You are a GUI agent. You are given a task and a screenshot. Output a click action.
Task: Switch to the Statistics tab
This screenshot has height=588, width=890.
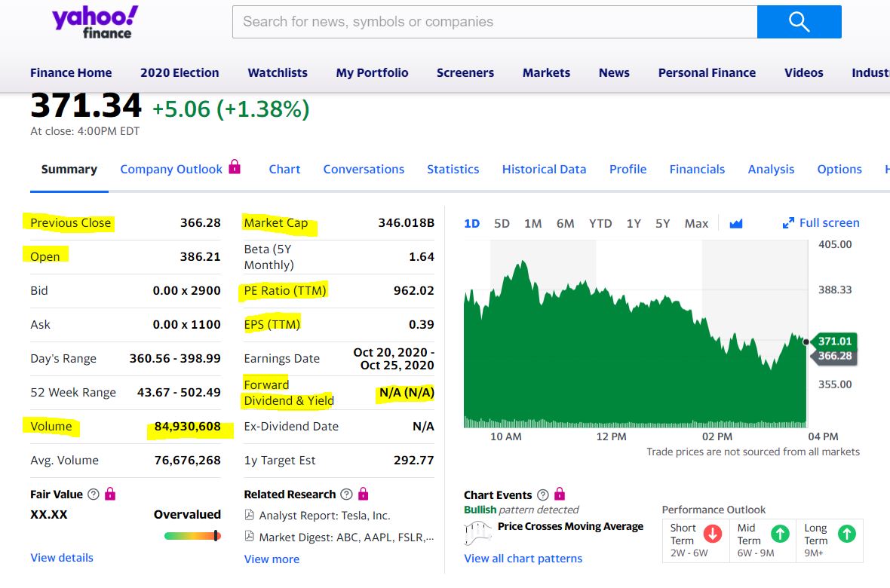[453, 169]
